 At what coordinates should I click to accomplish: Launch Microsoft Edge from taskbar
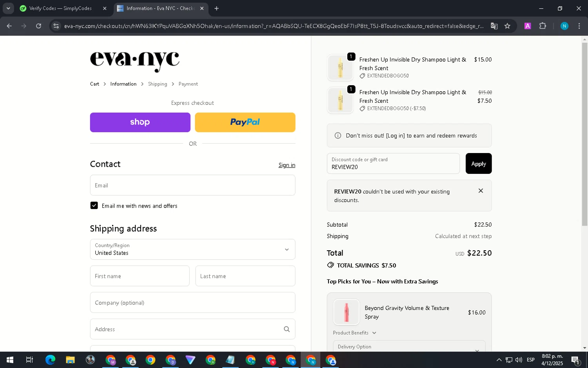click(50, 360)
